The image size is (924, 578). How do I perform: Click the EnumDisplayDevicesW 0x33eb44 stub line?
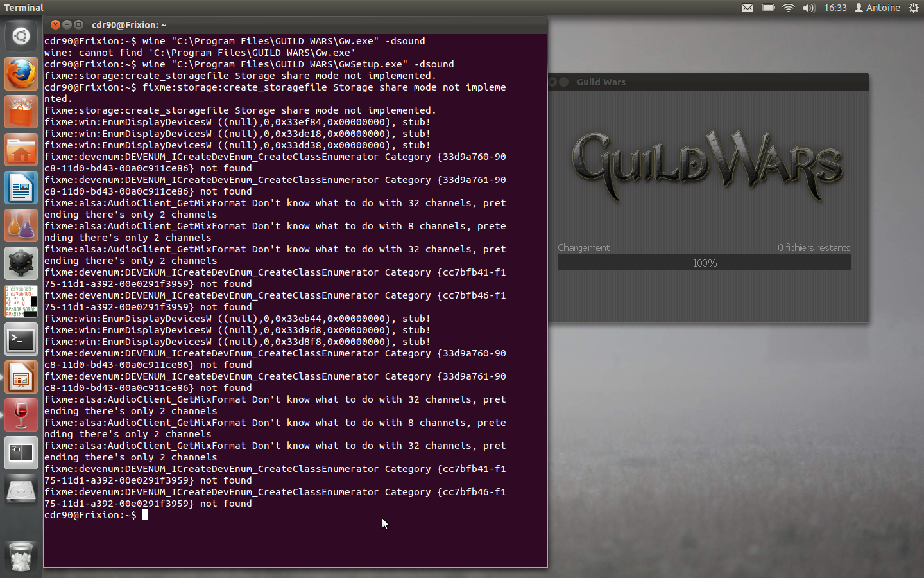pyautogui.click(x=237, y=319)
